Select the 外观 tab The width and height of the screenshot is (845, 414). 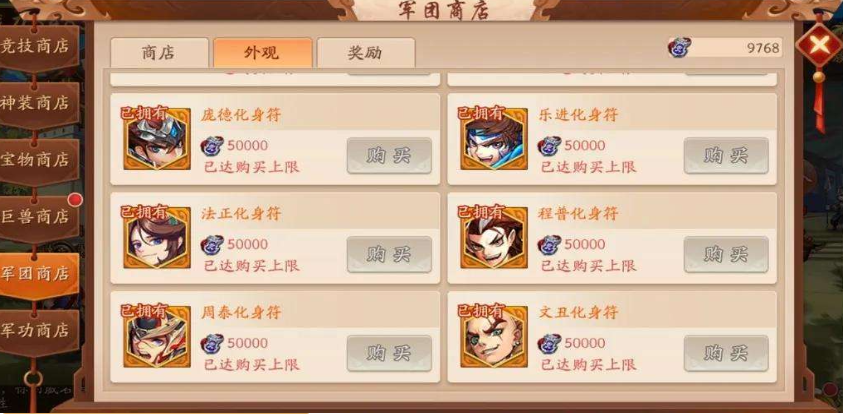click(x=262, y=53)
